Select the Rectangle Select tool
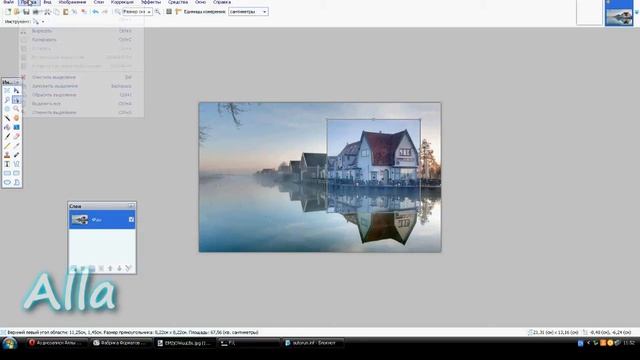 7,90
